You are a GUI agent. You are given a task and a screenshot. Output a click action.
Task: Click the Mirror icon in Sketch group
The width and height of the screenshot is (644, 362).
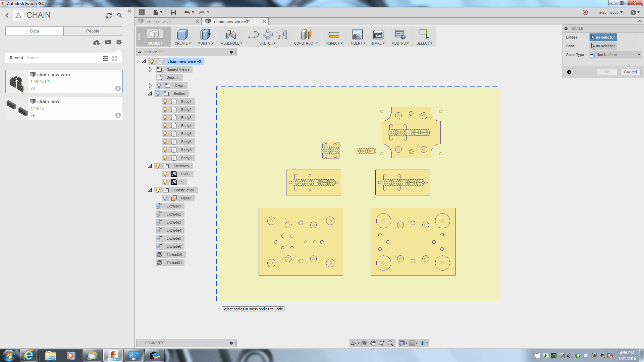pyautogui.click(x=282, y=35)
